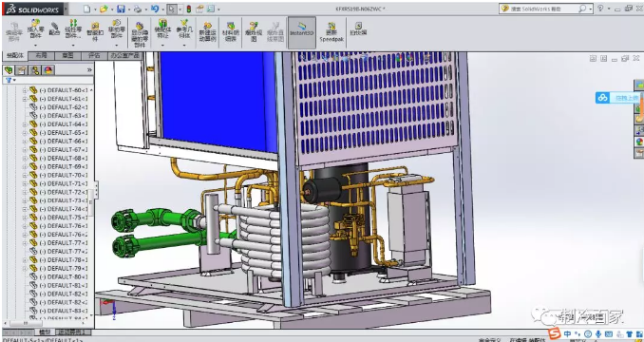The width and height of the screenshot is (644, 342).
Task: Open dropdown arrow under Linear Component Pattern
Action: point(74,45)
